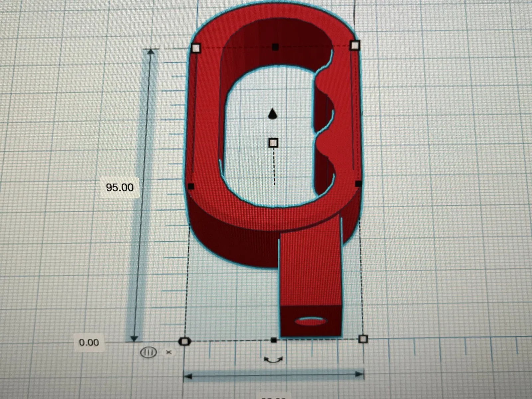Click the top-edge black midpoint handle
532x399 pixels.
click(275, 47)
